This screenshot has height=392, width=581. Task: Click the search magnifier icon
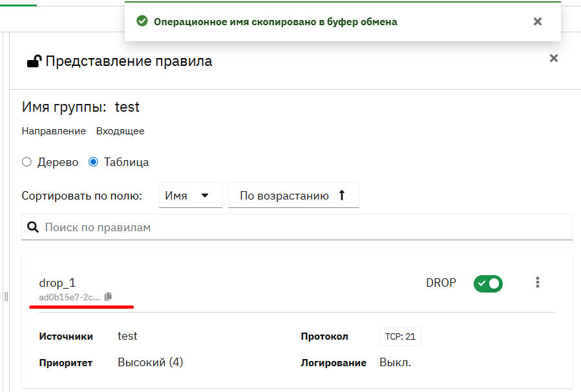coord(33,227)
